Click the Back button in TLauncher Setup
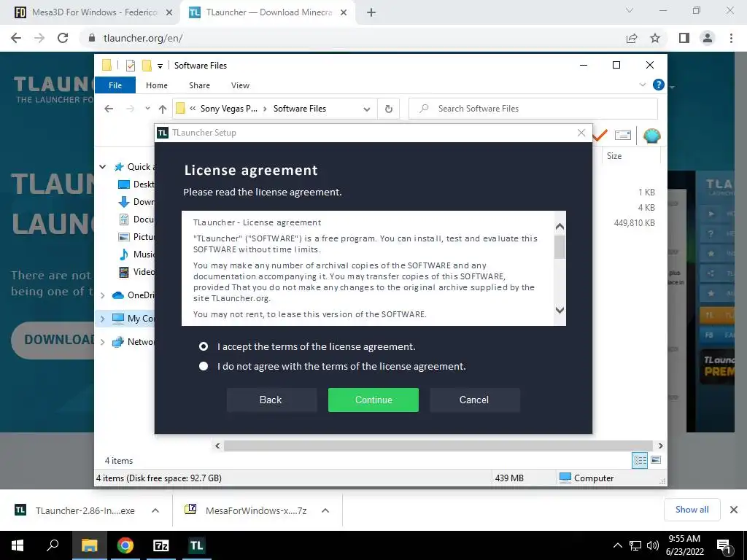Viewport: 747px width, 560px height. point(271,400)
